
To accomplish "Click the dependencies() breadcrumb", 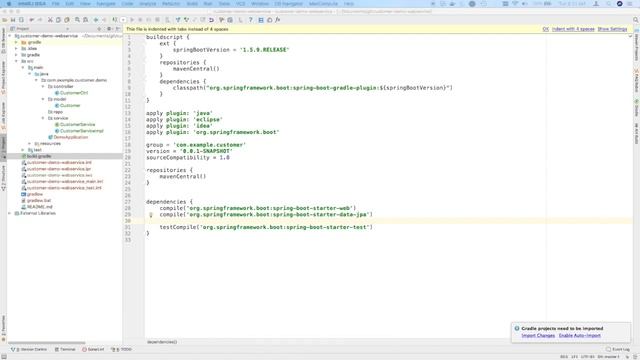I will tap(162, 342).
